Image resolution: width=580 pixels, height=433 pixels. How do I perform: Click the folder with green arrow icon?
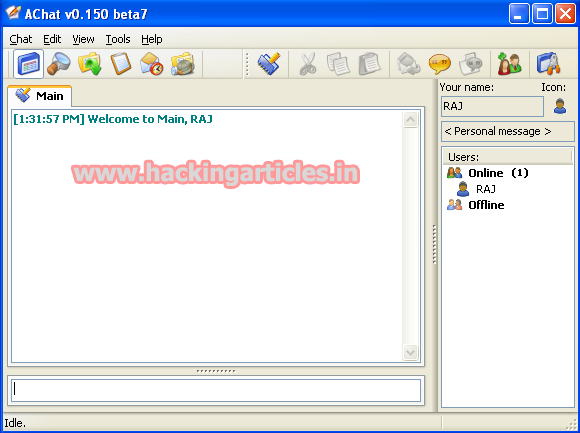(x=90, y=64)
